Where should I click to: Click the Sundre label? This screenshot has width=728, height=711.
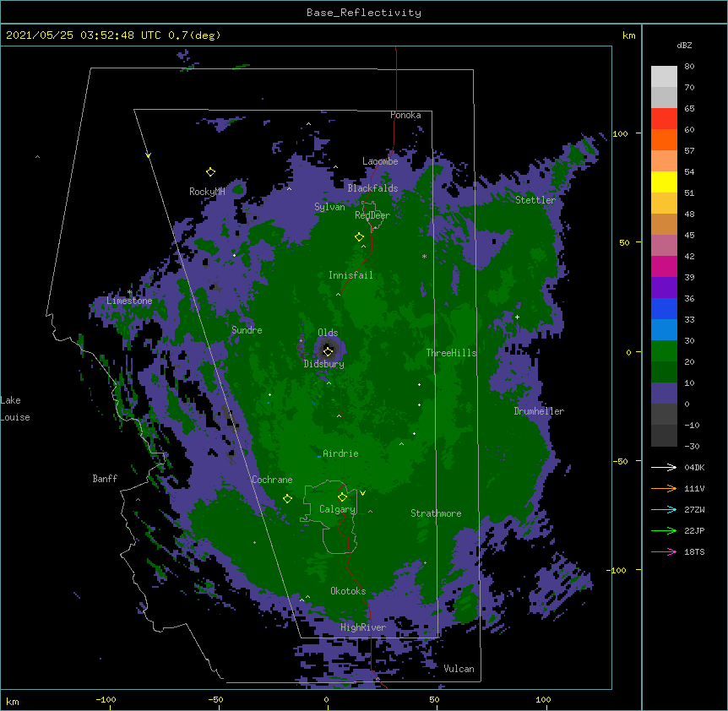[247, 330]
